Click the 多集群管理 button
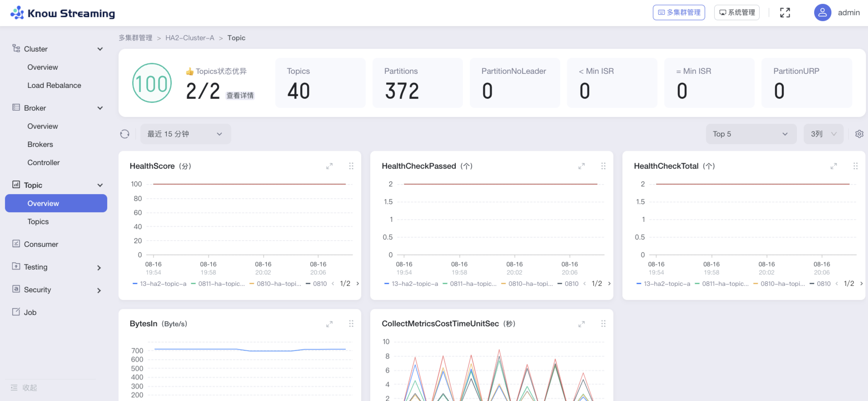Screen dimensions: 868x401 click(679, 13)
